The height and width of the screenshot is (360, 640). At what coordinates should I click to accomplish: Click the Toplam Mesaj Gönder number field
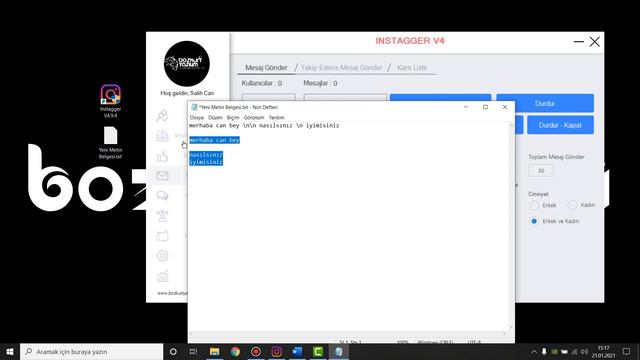541,171
